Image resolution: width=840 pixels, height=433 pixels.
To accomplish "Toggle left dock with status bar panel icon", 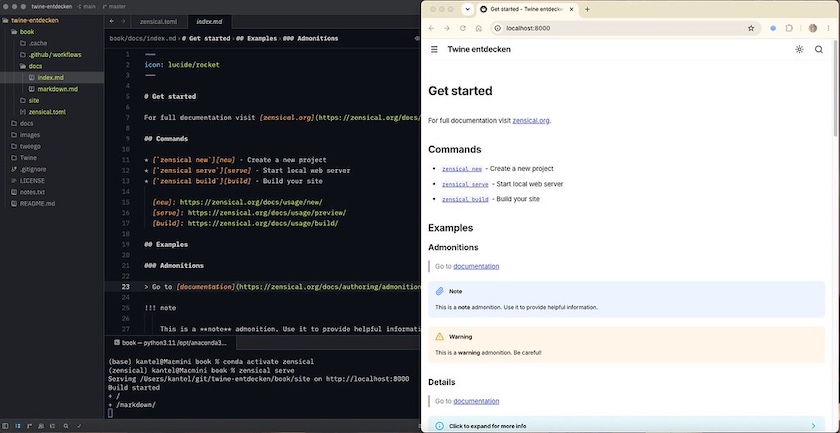I will pyautogui.click(x=6, y=426).
